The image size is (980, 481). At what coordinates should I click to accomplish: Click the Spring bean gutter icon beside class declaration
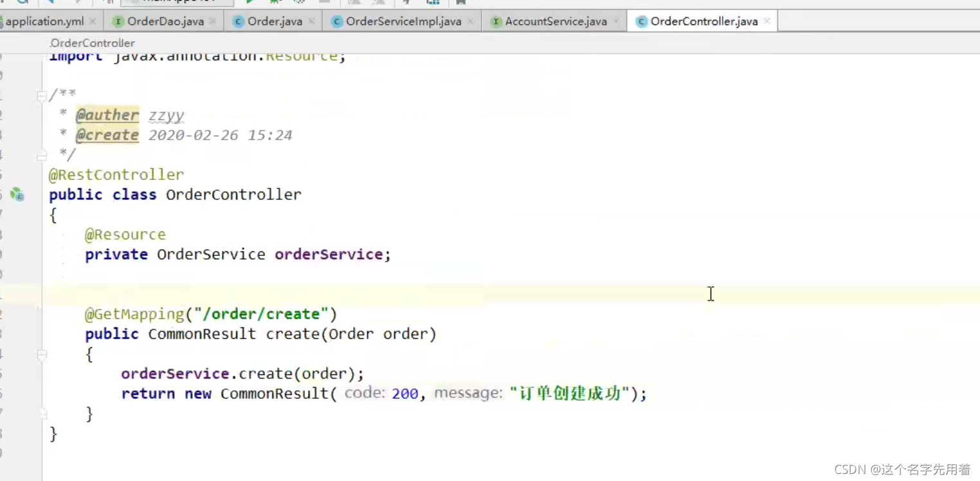(x=17, y=194)
